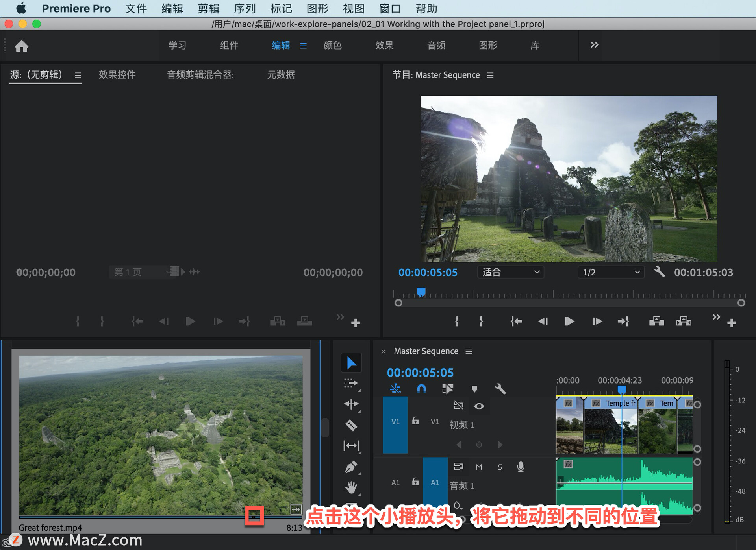Switch to the 颜色 workspace

click(332, 45)
